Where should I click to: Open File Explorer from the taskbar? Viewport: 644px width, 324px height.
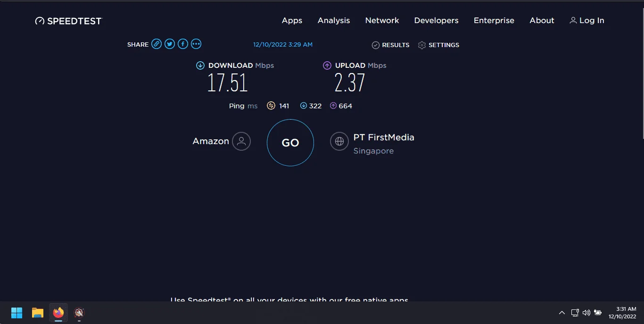(x=38, y=313)
